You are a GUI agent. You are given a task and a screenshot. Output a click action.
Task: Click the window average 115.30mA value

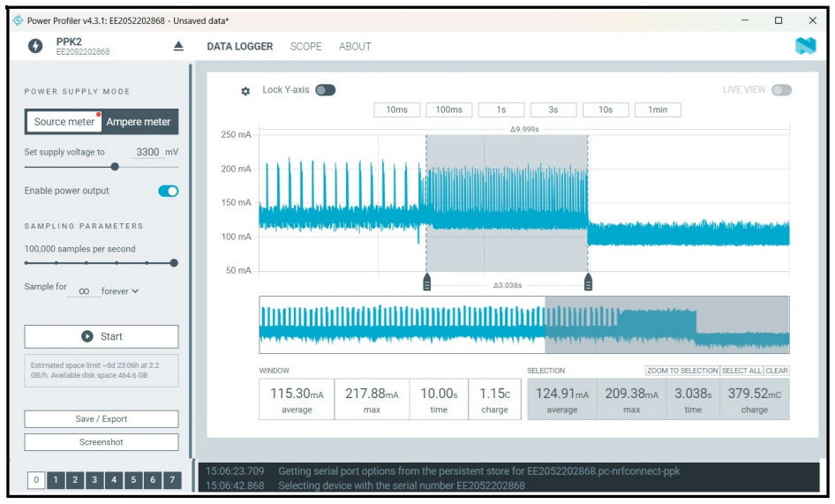click(297, 394)
